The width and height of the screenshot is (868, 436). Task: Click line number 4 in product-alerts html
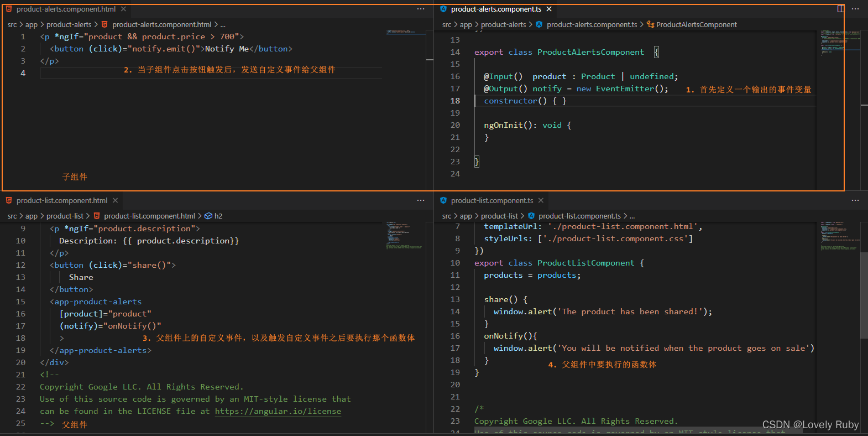coord(23,73)
